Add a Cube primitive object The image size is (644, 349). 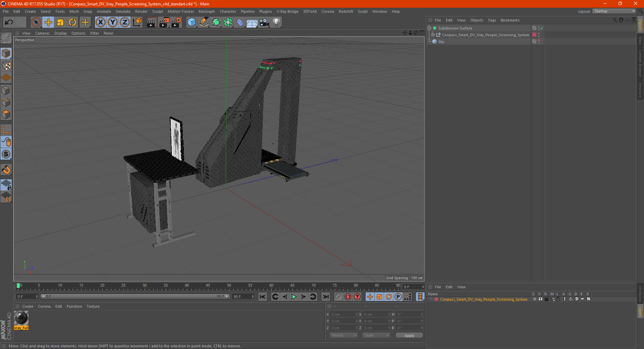[192, 22]
